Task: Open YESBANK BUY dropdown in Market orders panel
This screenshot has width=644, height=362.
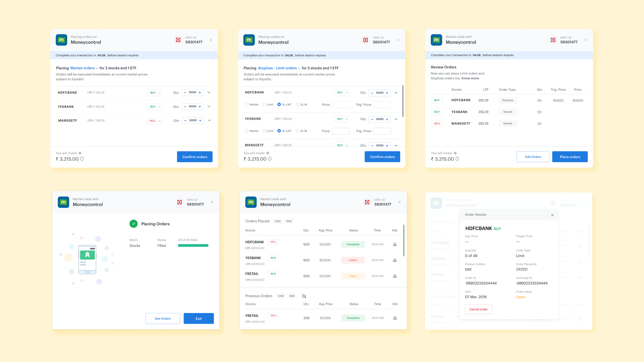Action: click(x=155, y=107)
